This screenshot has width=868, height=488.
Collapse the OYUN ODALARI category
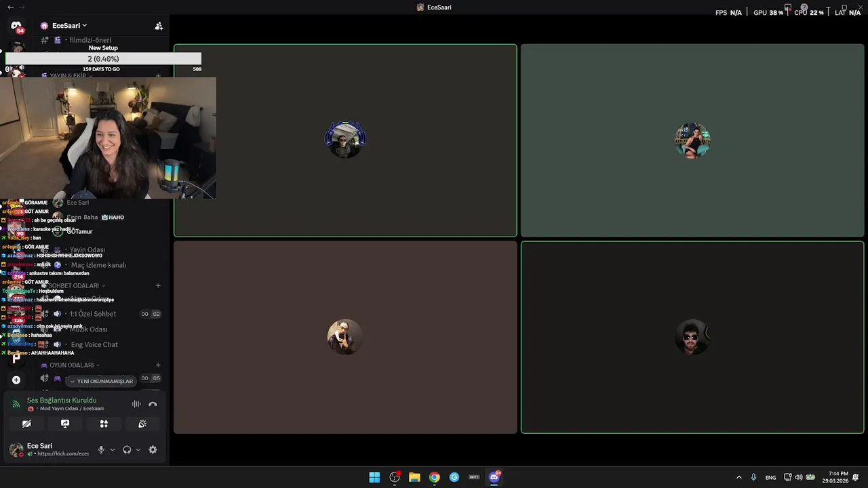pos(71,365)
